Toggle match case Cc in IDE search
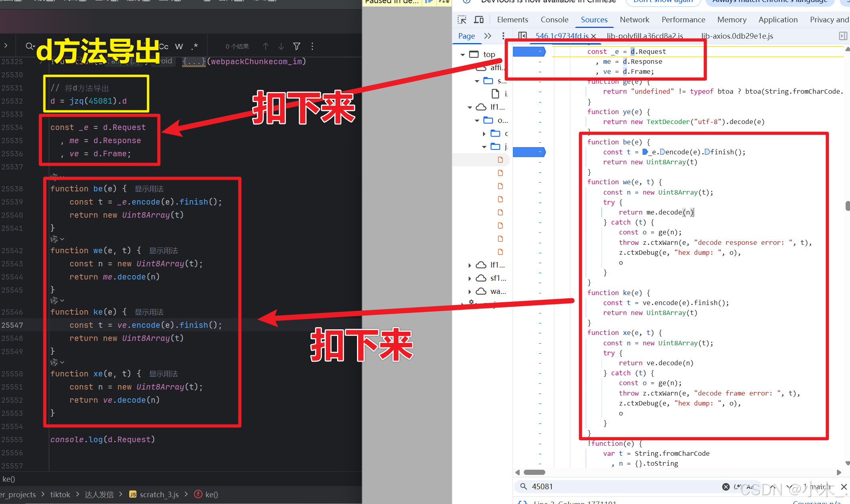 click(x=164, y=46)
